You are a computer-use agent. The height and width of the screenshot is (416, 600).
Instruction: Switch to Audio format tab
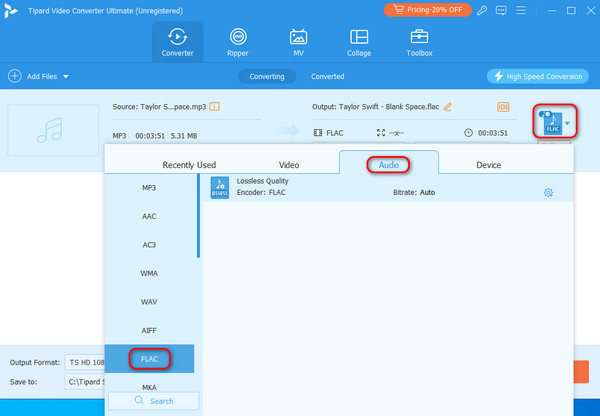click(389, 165)
